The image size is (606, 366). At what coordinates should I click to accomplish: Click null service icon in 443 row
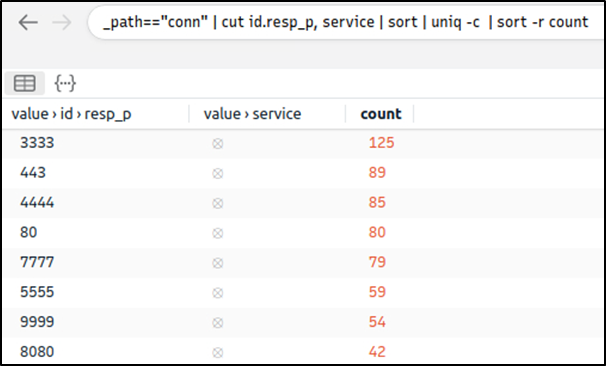point(218,174)
